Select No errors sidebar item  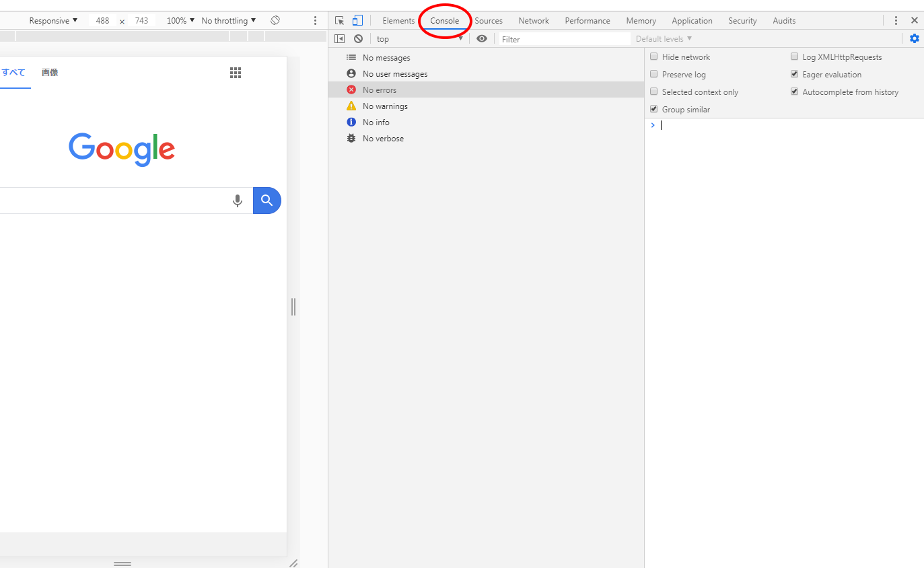coord(486,90)
